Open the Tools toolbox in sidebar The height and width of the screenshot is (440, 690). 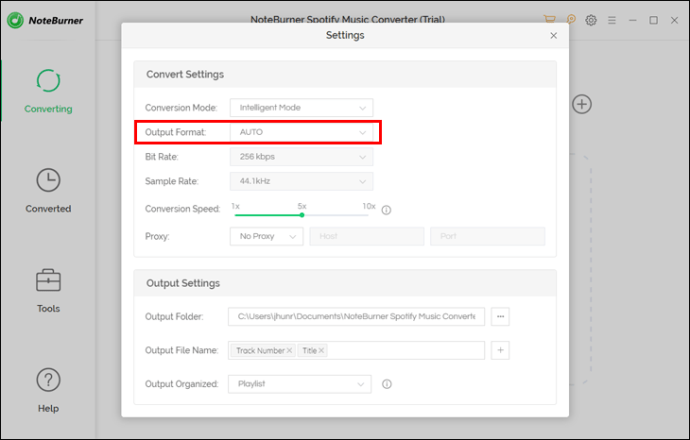point(48,290)
